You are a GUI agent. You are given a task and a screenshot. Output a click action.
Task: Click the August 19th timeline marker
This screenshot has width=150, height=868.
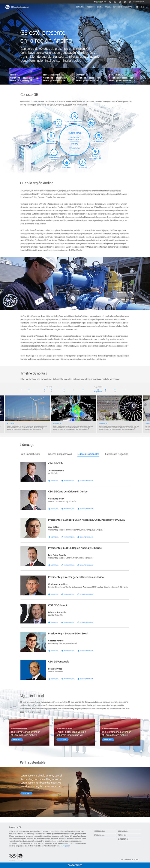98,390
